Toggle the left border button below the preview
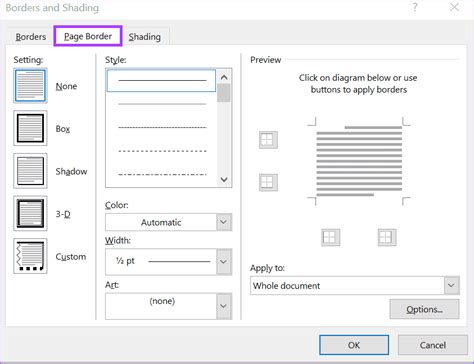The image size is (474, 364). point(331,237)
